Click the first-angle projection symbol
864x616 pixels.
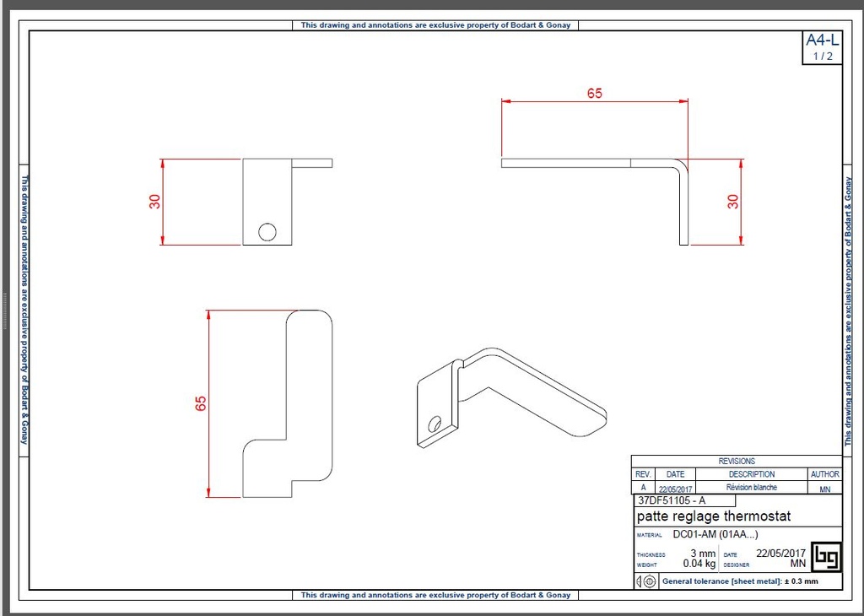tap(646, 581)
